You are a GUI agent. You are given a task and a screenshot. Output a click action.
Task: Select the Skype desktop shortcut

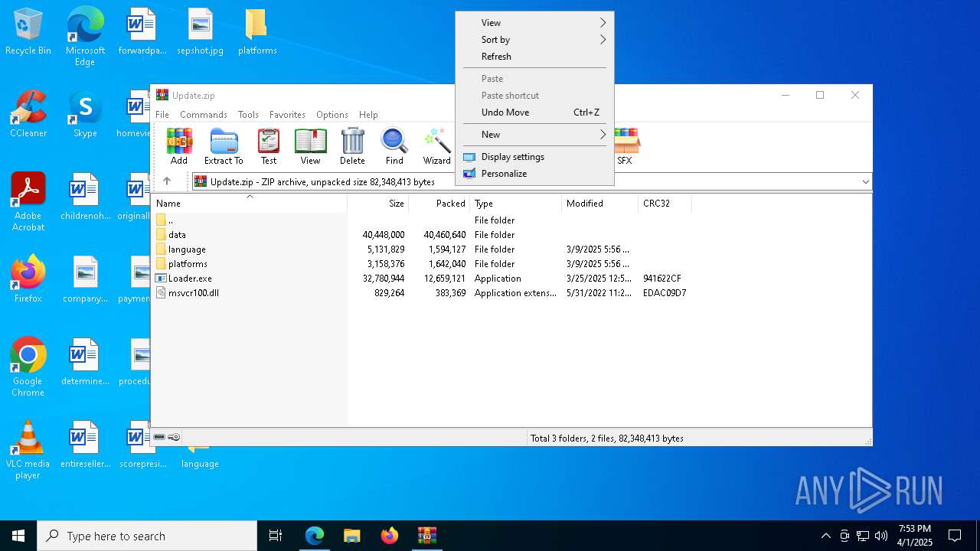(85, 114)
